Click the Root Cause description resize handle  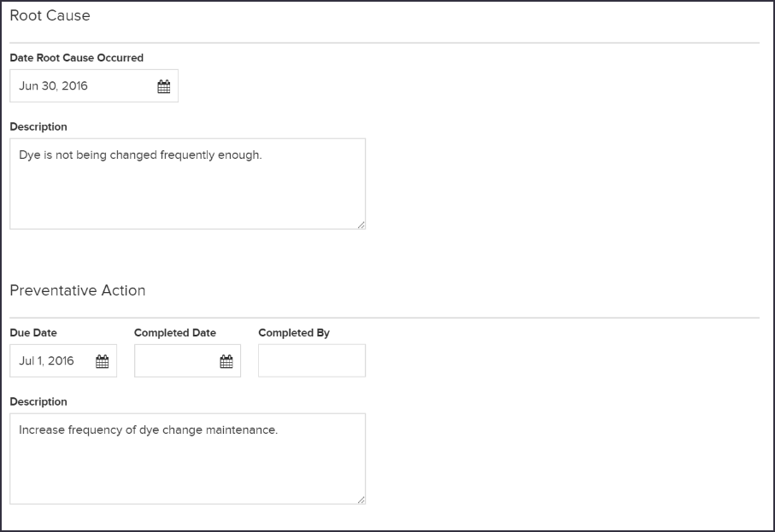[361, 225]
